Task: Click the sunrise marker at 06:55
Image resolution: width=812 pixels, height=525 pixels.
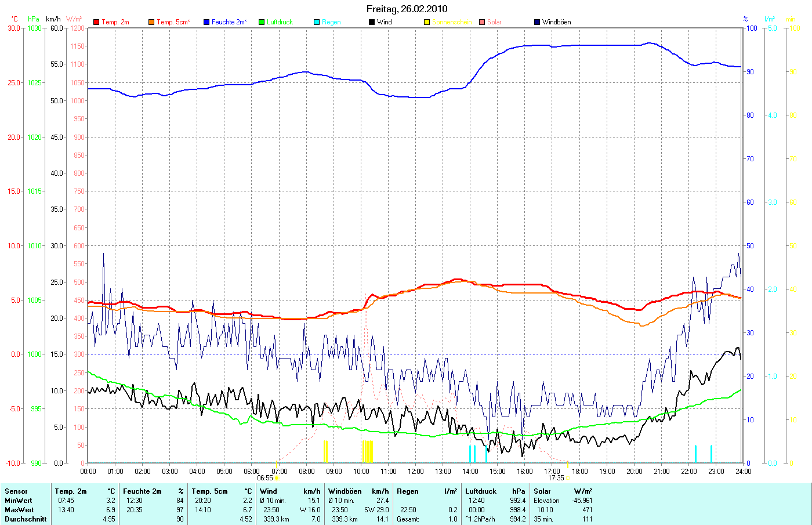Action: (x=276, y=477)
